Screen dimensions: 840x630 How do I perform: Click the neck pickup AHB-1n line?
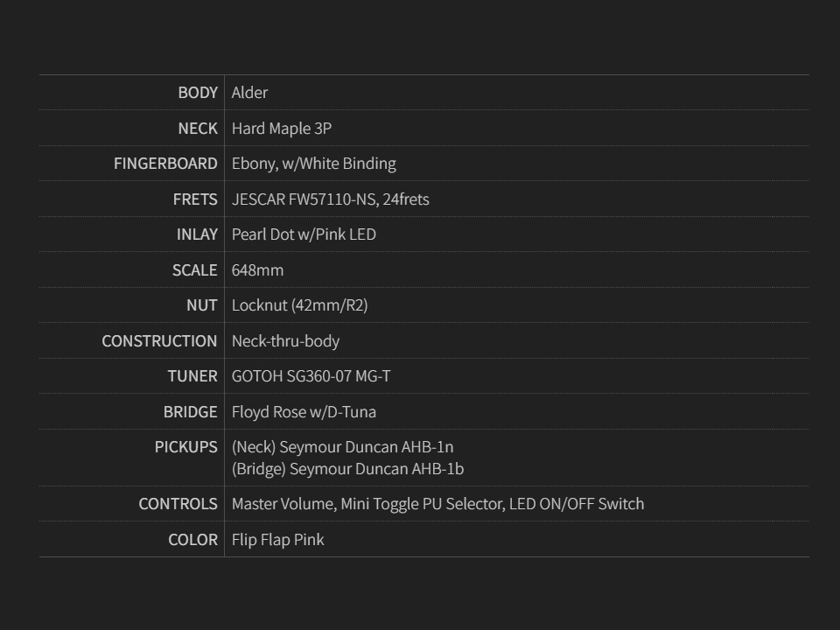342,447
